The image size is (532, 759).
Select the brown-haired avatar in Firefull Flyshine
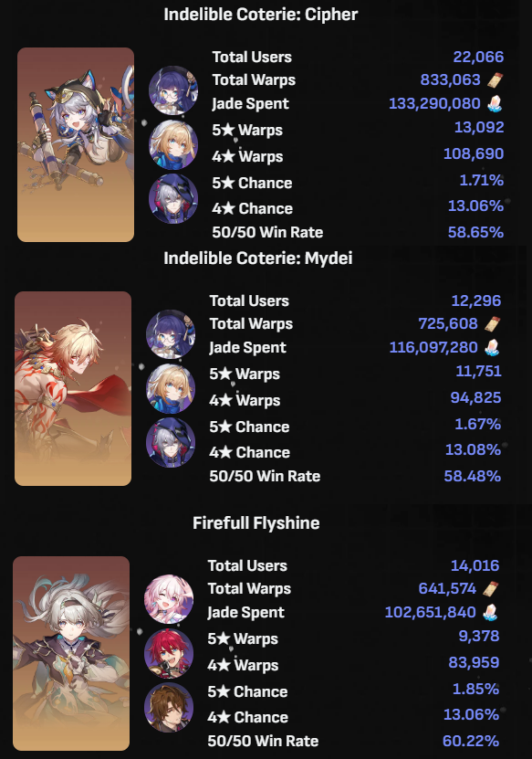(169, 708)
